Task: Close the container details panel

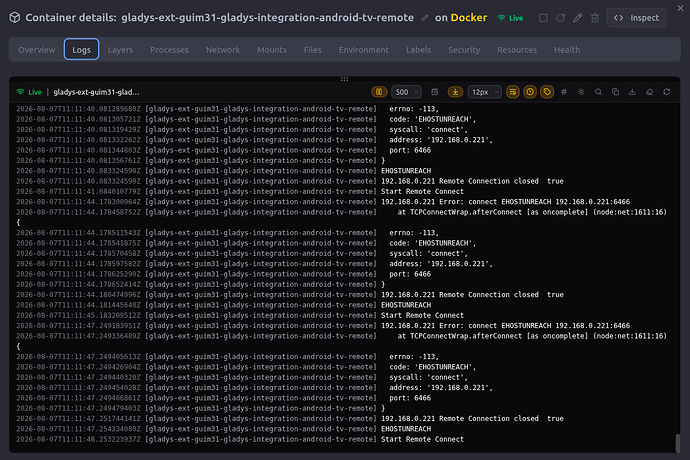Action: pyautogui.click(x=680, y=8)
